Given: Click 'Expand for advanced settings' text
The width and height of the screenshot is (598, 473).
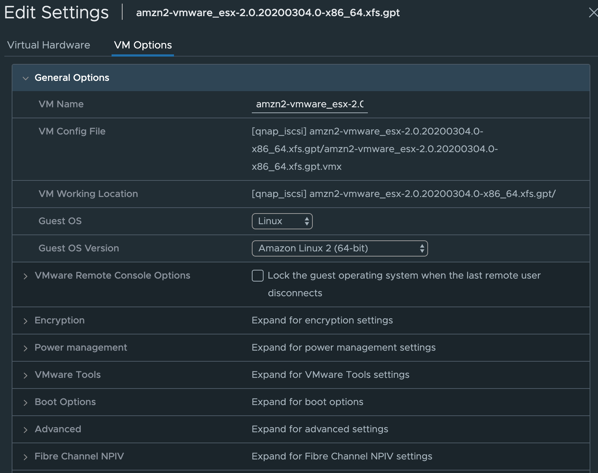Looking at the screenshot, I should coord(320,429).
